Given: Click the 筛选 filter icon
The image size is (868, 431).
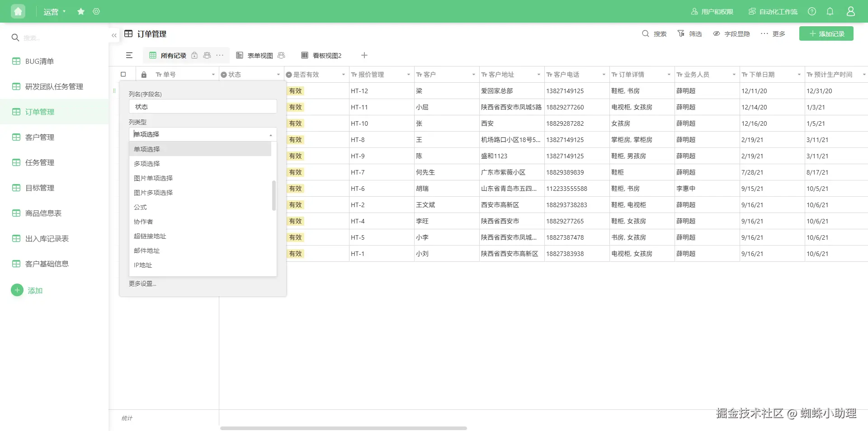Looking at the screenshot, I should pyautogui.click(x=681, y=33).
